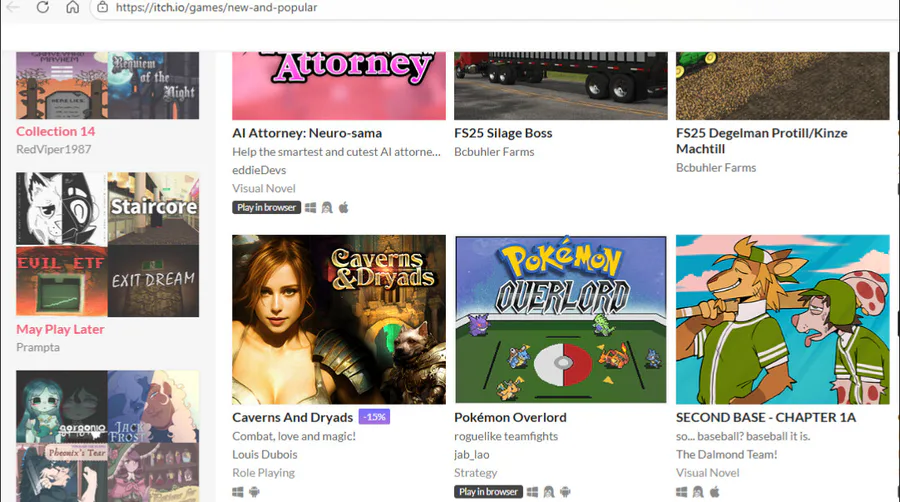Click the site info lock icon
Viewport: 900px width, 502px height.
[x=102, y=7]
